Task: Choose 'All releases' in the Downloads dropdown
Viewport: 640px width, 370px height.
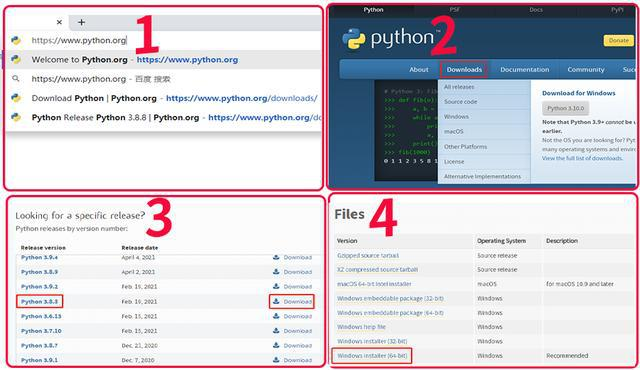Action: pyautogui.click(x=459, y=87)
